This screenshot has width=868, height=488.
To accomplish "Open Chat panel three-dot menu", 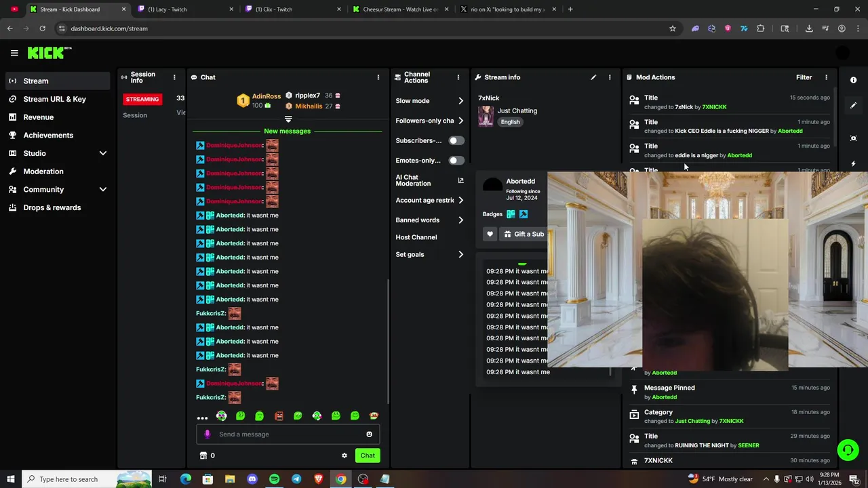I will pos(378,77).
